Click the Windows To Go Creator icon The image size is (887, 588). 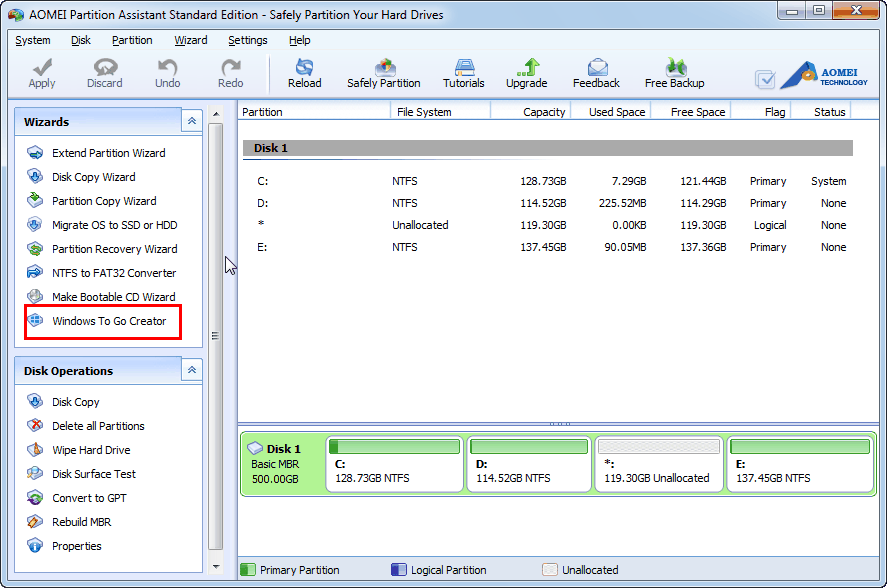35,320
